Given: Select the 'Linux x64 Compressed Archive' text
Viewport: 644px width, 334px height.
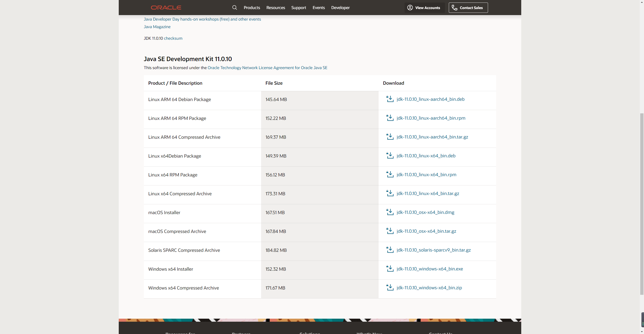Looking at the screenshot, I should pyautogui.click(x=180, y=194).
